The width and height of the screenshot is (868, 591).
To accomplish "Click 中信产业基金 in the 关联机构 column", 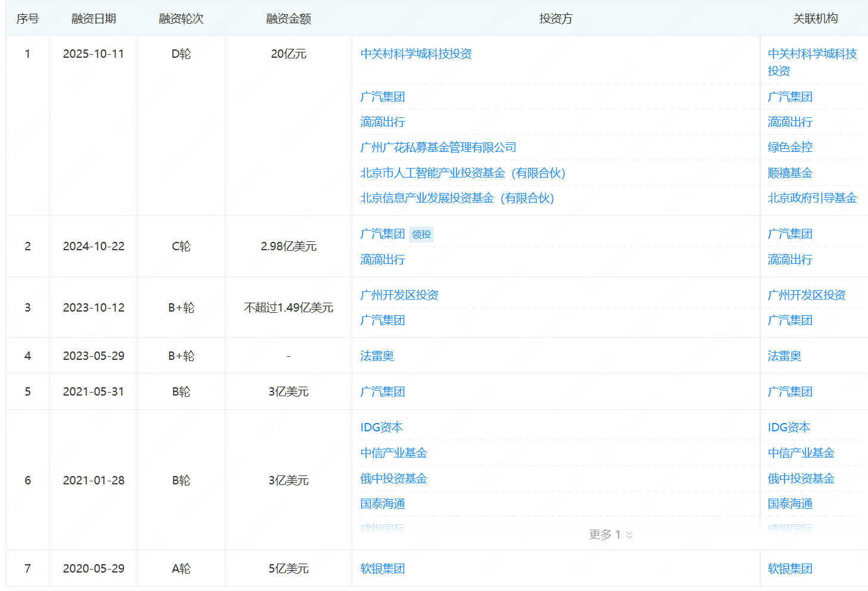I will click(801, 453).
